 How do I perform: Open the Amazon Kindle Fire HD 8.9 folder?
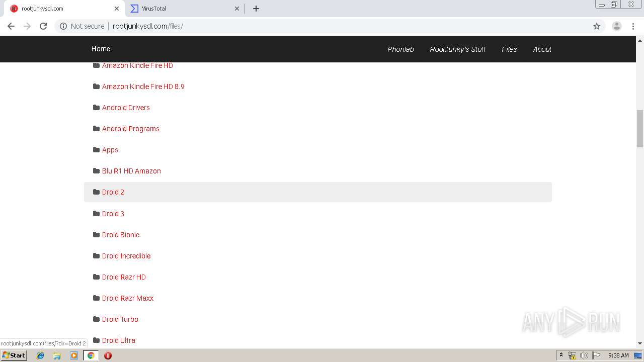pos(143,86)
